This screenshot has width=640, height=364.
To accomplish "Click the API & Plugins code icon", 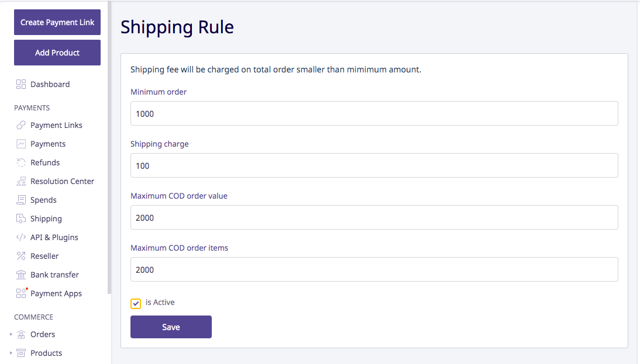I will [21, 237].
